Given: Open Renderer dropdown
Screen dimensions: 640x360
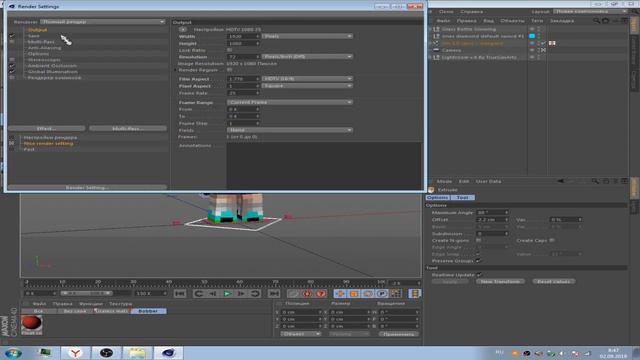Looking at the screenshot, I should [102, 22].
